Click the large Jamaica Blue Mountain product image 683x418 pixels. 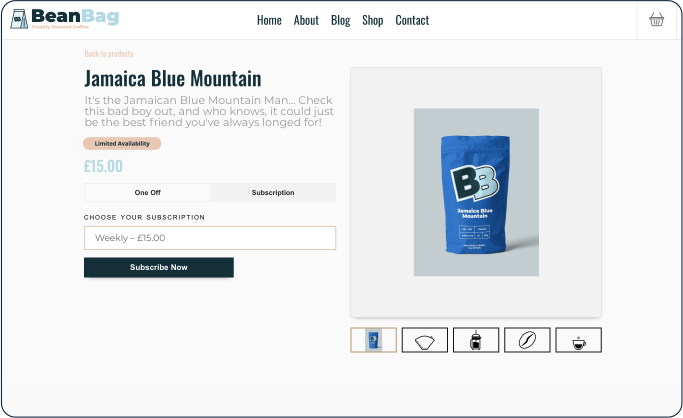[x=476, y=192]
